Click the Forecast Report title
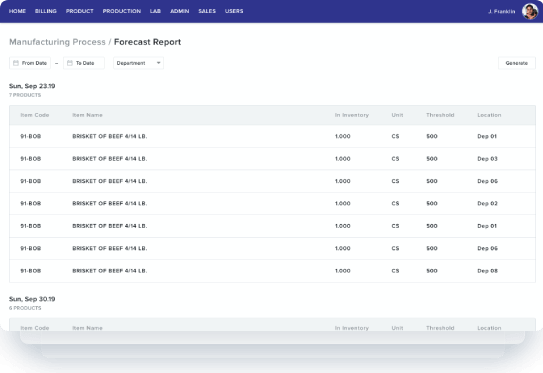This screenshot has width=543, height=373. (148, 42)
